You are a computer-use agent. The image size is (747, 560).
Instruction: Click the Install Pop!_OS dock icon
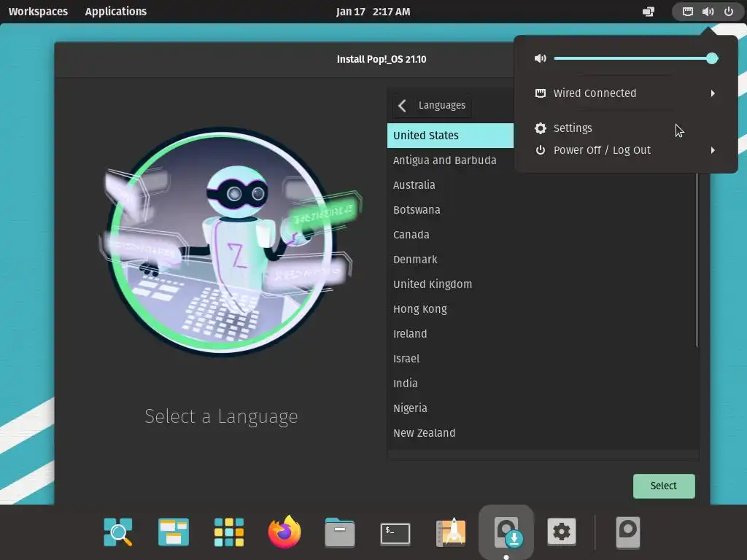506,532
